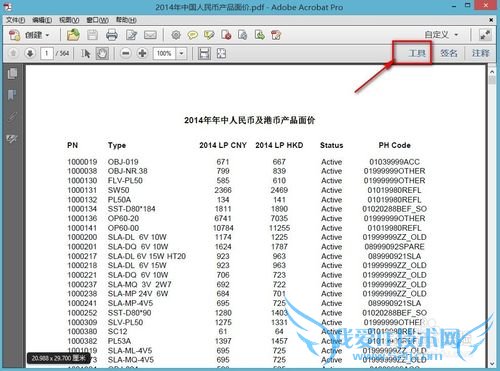
Task: Click the PH code 08999092SPARE
Action: pyautogui.click(x=394, y=247)
